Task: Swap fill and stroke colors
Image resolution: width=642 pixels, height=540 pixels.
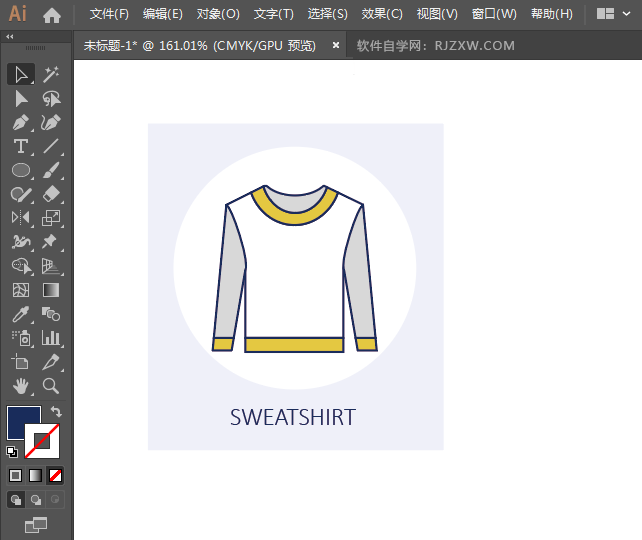Action: (57, 411)
